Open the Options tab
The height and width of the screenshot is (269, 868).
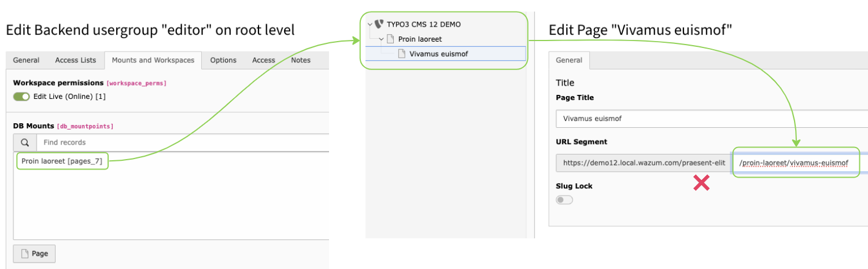(x=223, y=60)
